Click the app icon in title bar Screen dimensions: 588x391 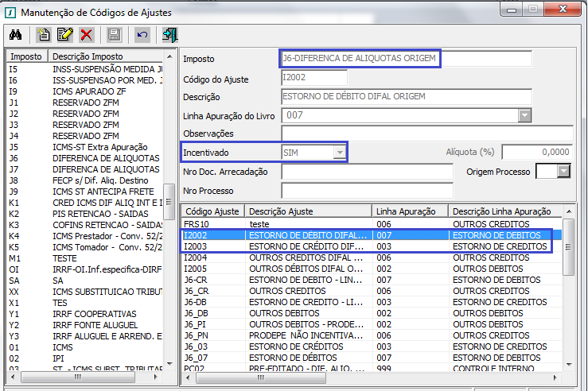(x=10, y=12)
